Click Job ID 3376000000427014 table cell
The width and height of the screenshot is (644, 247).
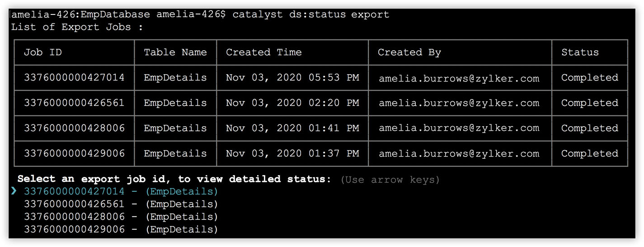coord(74,77)
